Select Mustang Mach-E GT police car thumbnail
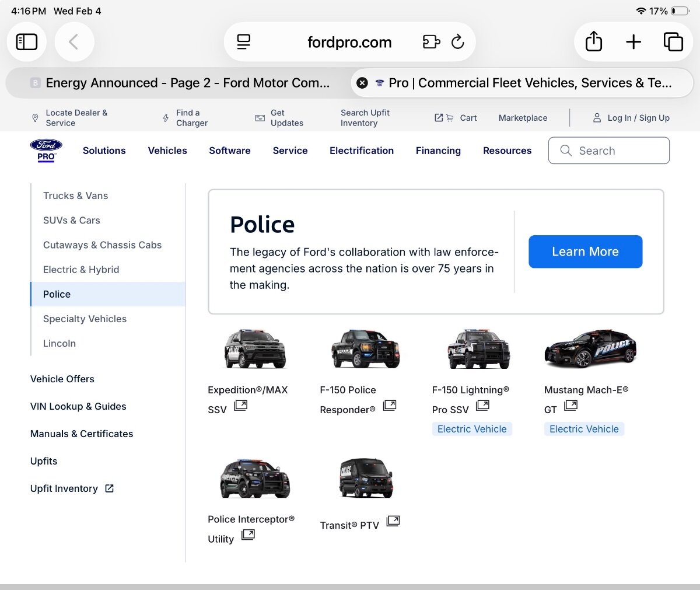This screenshot has height=590, width=700. 590,349
